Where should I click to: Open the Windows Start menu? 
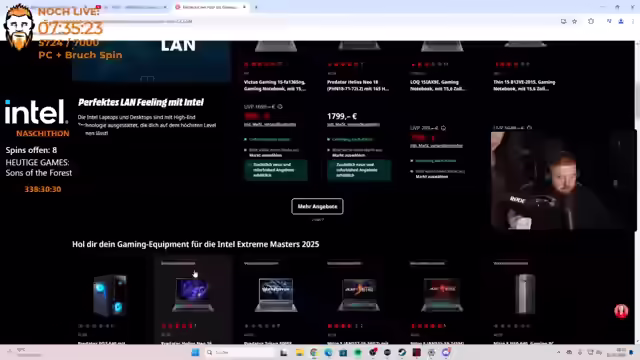[x=195, y=352]
